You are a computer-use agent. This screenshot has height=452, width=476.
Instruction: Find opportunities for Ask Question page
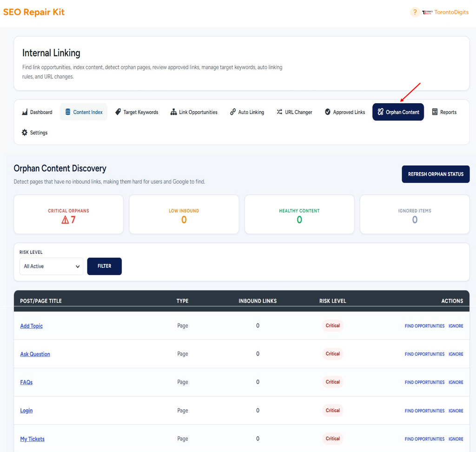pos(424,354)
